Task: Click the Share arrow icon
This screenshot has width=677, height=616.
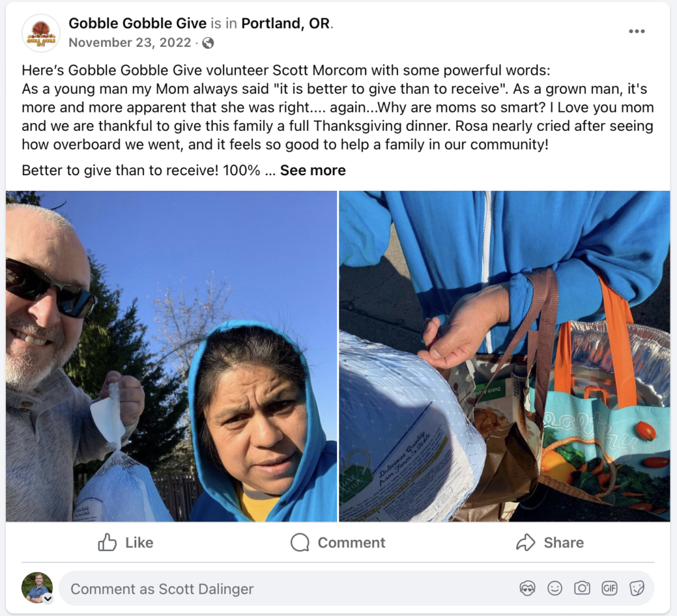Action: click(x=526, y=542)
